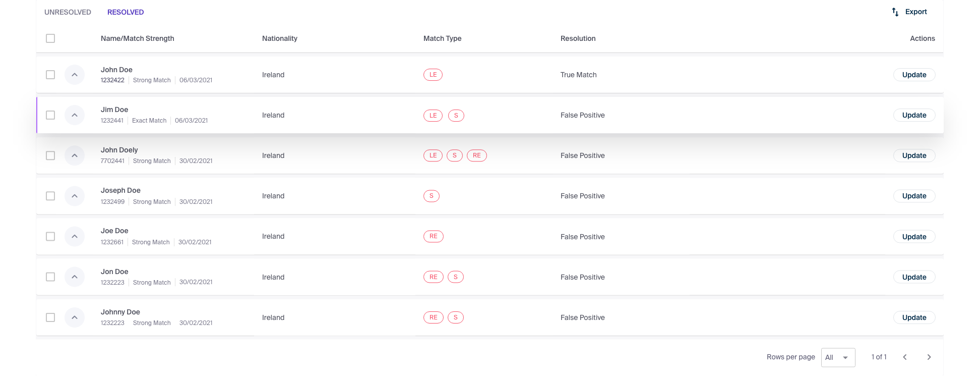The width and height of the screenshot is (980, 376).
Task: Switch to the UNRESOLVED tab
Action: (68, 12)
